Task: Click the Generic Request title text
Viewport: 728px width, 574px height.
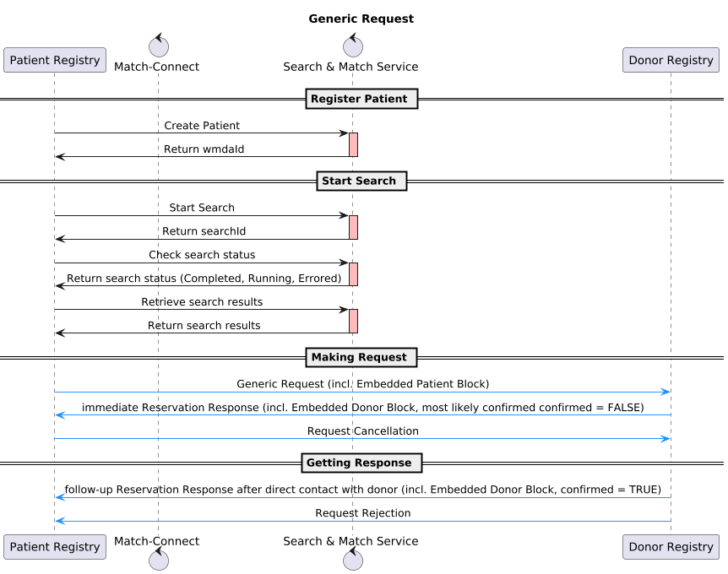Action: point(361,19)
